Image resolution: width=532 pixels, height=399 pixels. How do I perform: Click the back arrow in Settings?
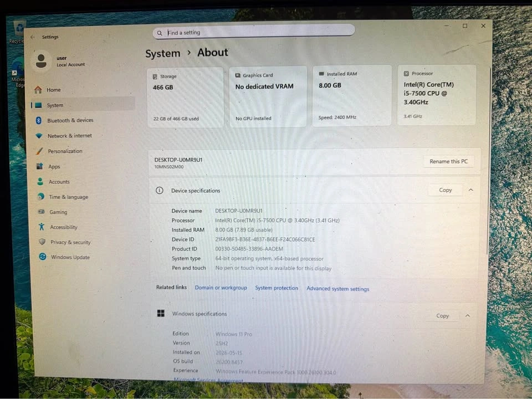33,37
